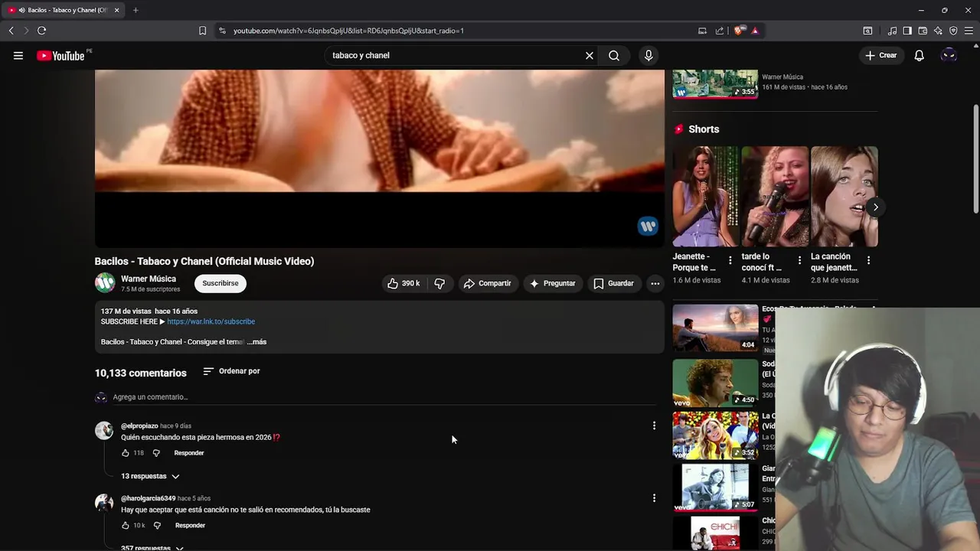Open the 3:55 Warner Música video thumbnail
The width and height of the screenshot is (980, 551).
click(715, 83)
